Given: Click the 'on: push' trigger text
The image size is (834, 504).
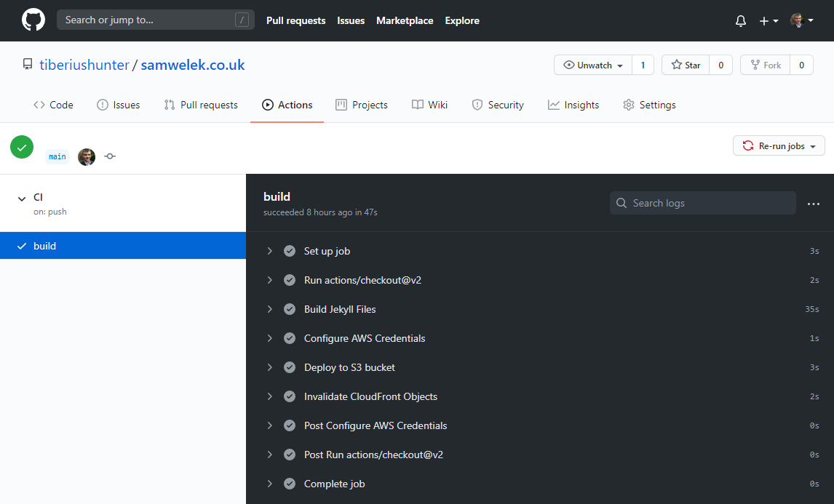Looking at the screenshot, I should coord(50,212).
